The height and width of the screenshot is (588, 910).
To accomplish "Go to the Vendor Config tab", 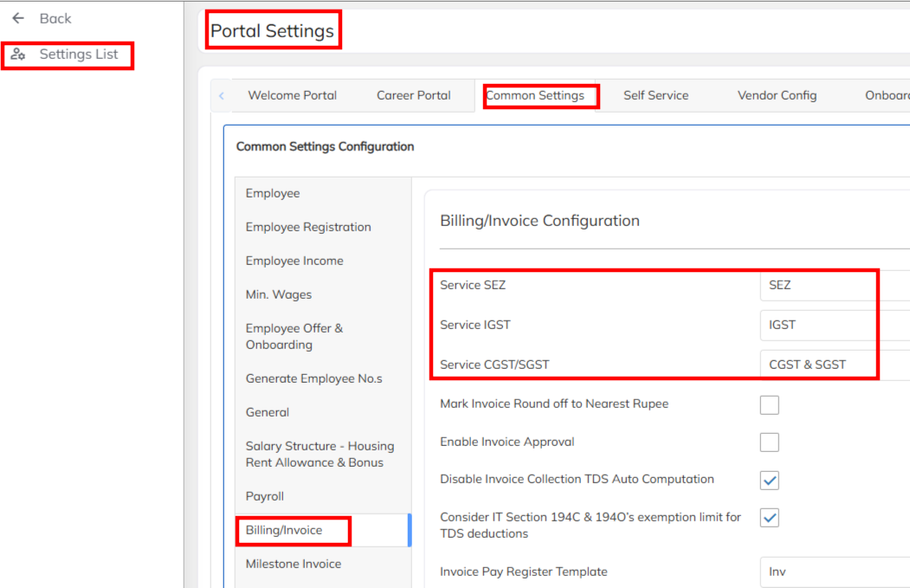I will tap(777, 95).
